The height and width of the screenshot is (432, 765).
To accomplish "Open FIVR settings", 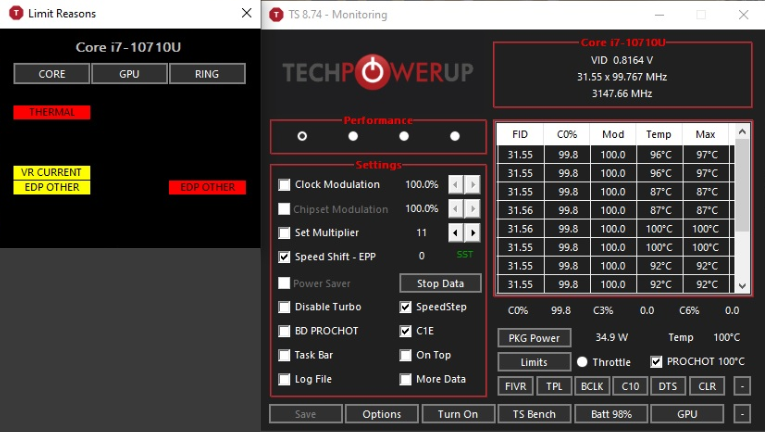I will tap(515, 386).
